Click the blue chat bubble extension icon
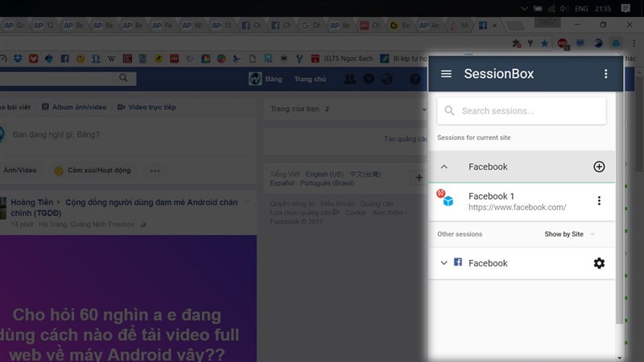Image resolution: width=644 pixels, height=362 pixels. coord(580,43)
